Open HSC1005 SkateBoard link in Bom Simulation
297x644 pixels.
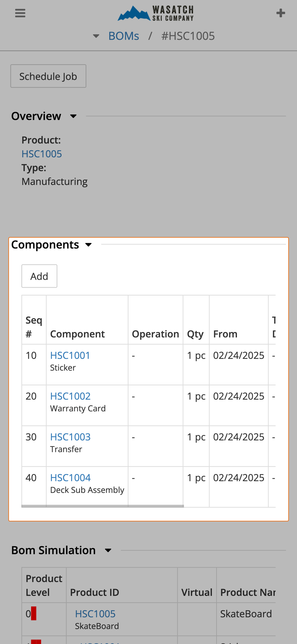(95, 614)
